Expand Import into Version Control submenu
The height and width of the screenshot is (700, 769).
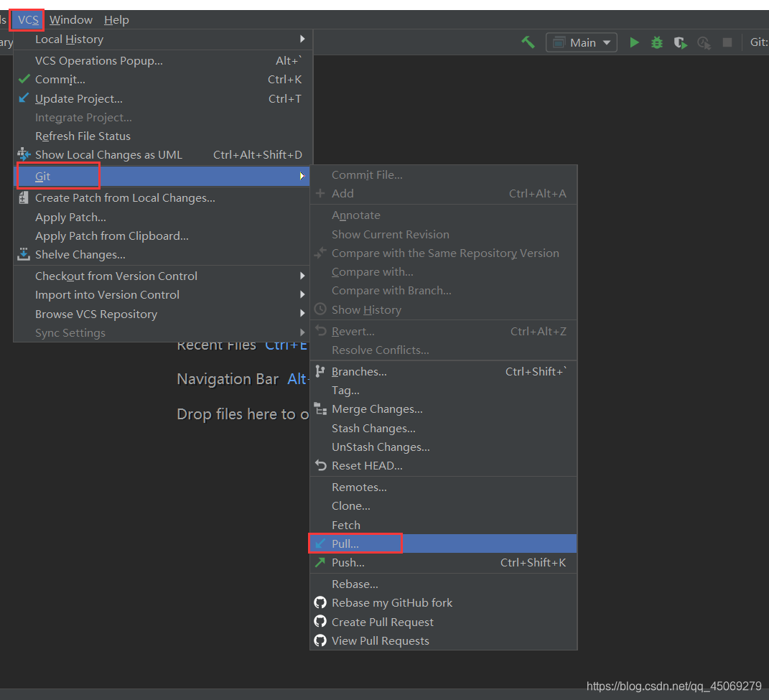163,295
